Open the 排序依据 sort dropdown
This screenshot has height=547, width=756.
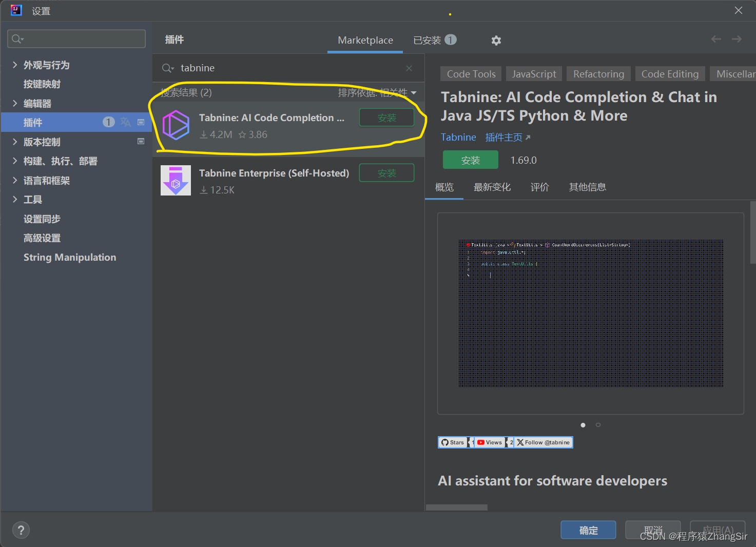coord(377,93)
